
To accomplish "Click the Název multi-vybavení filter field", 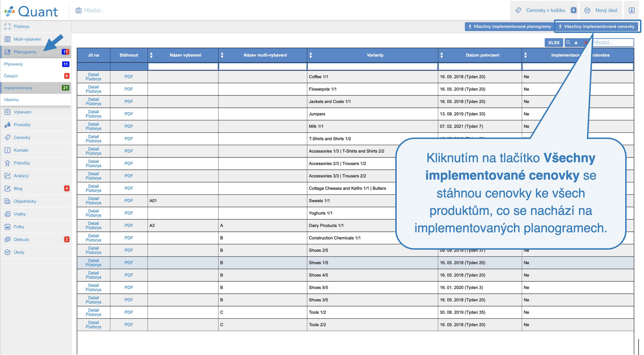I will tap(263, 67).
